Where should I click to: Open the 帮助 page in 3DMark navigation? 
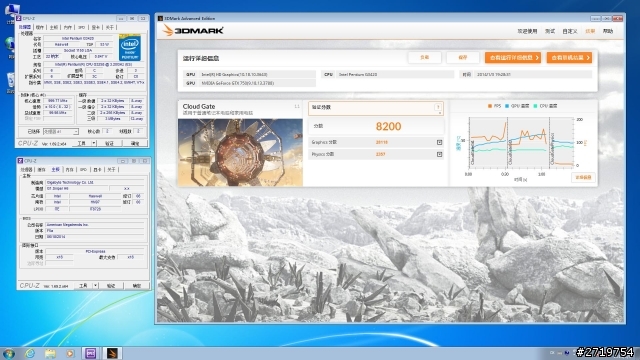tap(608, 31)
